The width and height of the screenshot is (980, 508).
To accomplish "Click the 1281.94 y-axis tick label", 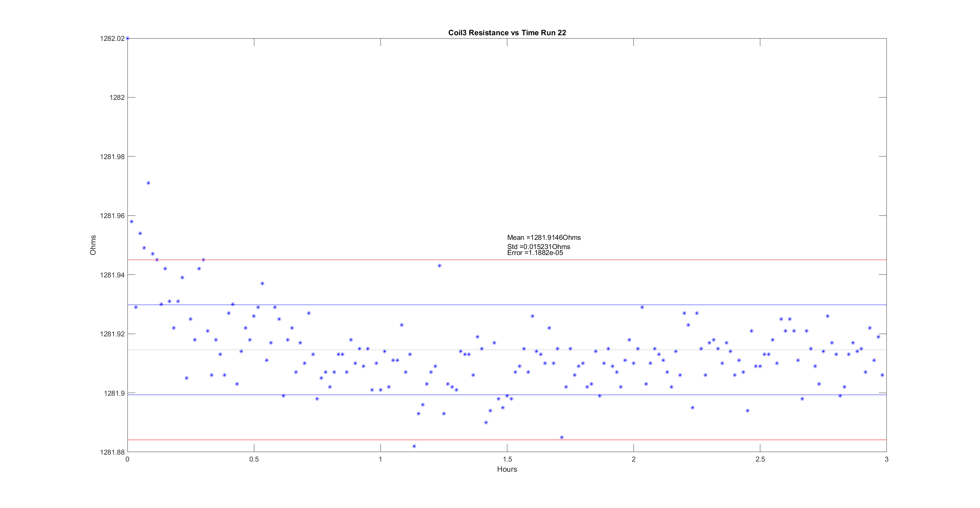I will tap(112, 275).
